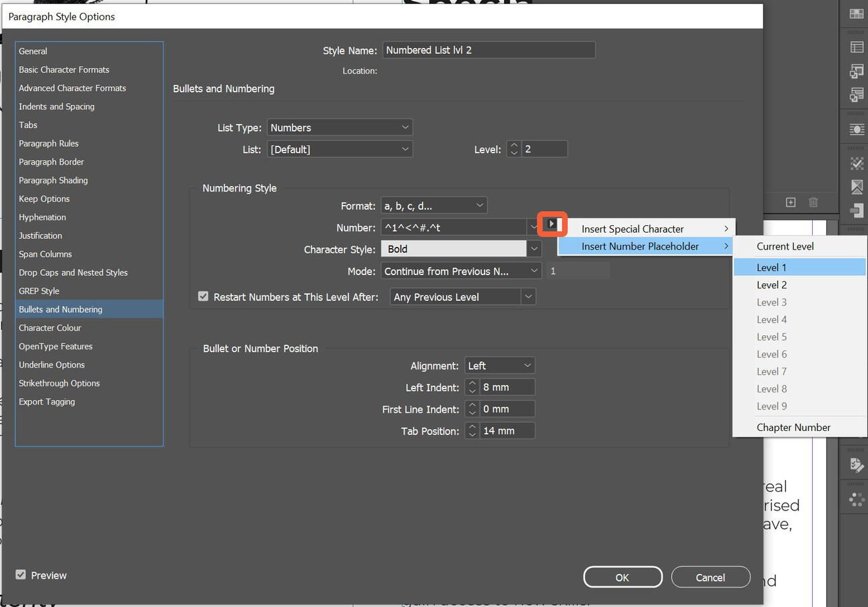Create a new style with the plus icon
The image size is (868, 607).
[790, 202]
